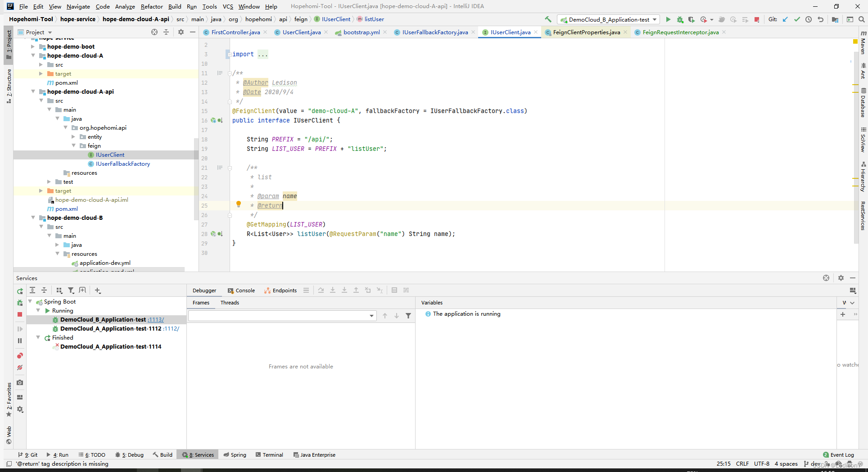Click Git Commit green checkmark
Image resolution: width=868 pixels, height=472 pixels.
pyautogui.click(x=797, y=19)
